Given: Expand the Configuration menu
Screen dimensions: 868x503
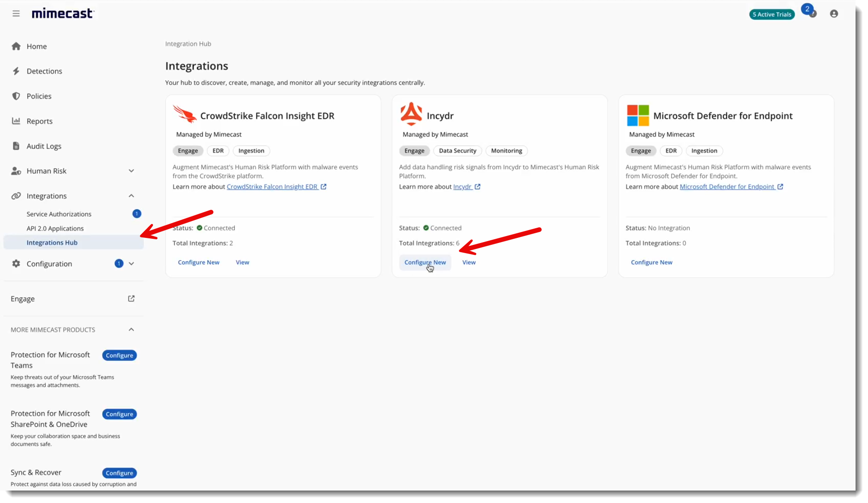Looking at the screenshot, I should 132,263.
